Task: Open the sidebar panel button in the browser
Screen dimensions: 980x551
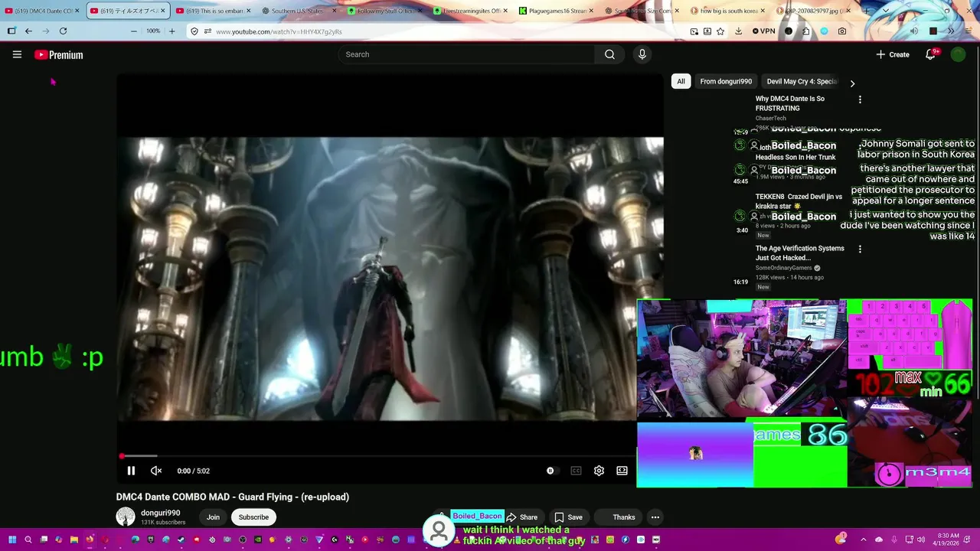Action: [x=11, y=31]
